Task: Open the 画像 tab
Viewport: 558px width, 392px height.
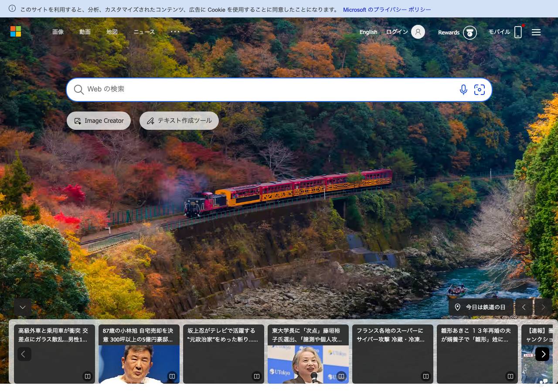Action: click(58, 32)
